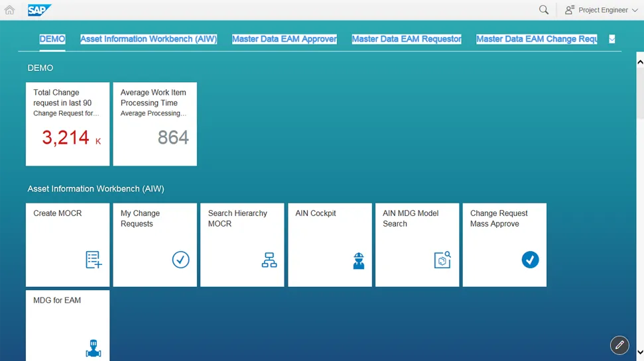Click the Home icon in header
Screen dimensions: 644x361
[9, 10]
